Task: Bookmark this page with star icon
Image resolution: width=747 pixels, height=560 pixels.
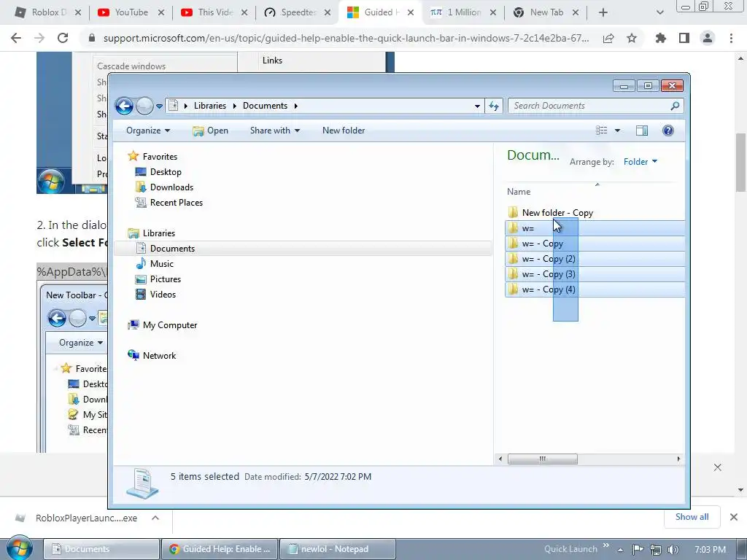Action: (632, 38)
